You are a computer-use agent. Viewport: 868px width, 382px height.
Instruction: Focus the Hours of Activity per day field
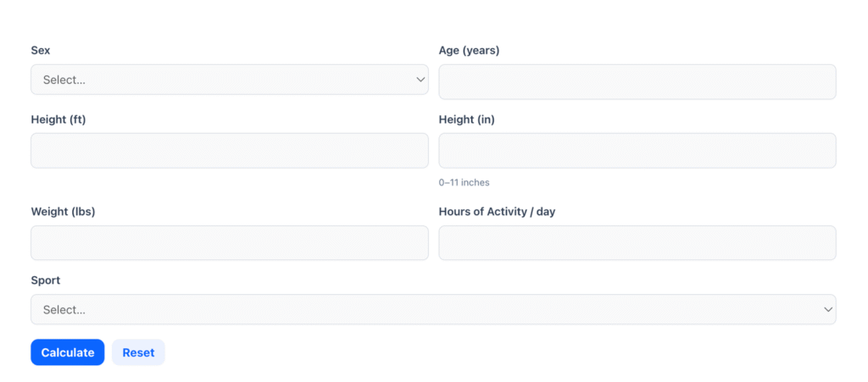[x=637, y=243]
